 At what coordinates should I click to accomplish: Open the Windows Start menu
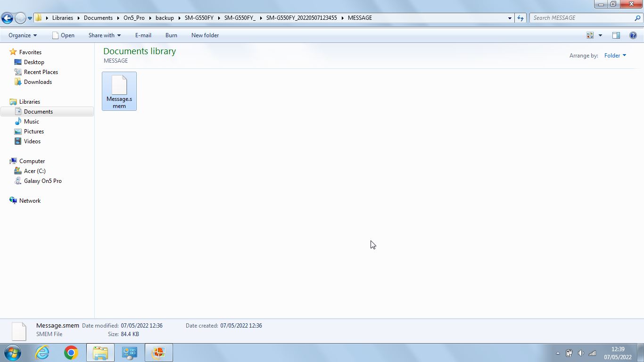tap(13, 353)
